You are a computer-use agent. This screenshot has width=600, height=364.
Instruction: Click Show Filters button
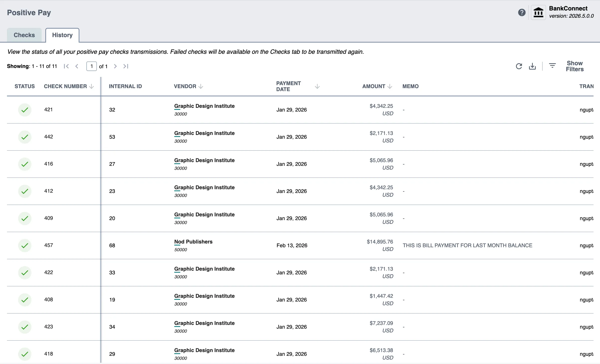pyautogui.click(x=575, y=66)
